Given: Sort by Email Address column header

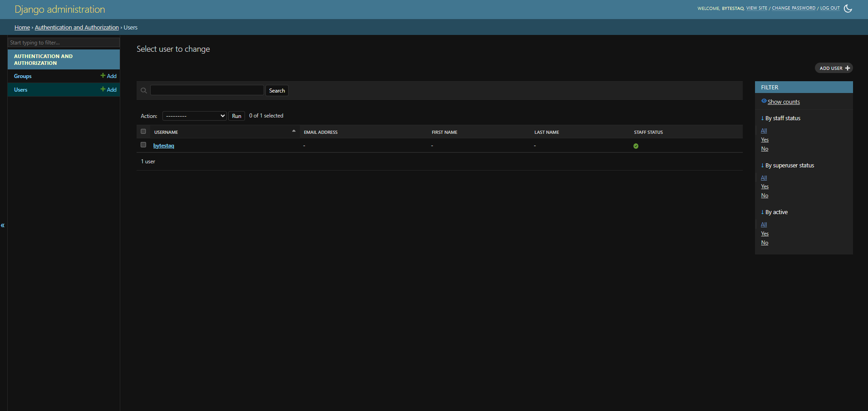Looking at the screenshot, I should click(x=321, y=132).
